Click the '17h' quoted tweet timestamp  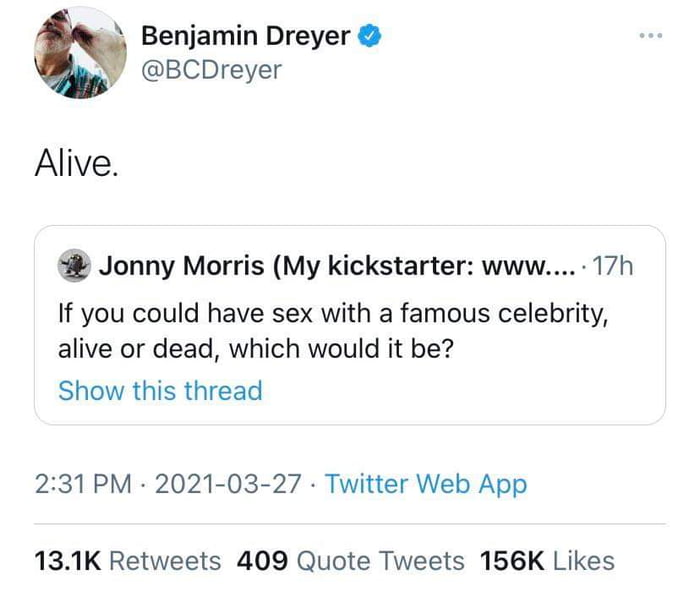(613, 267)
